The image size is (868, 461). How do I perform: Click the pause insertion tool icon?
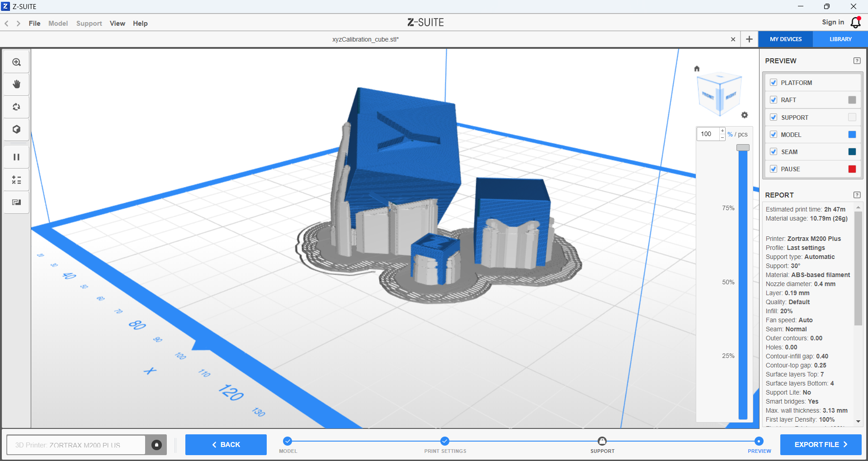pos(17,157)
